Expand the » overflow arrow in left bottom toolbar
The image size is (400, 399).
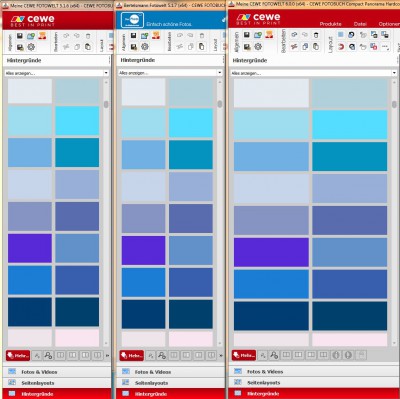[107, 356]
